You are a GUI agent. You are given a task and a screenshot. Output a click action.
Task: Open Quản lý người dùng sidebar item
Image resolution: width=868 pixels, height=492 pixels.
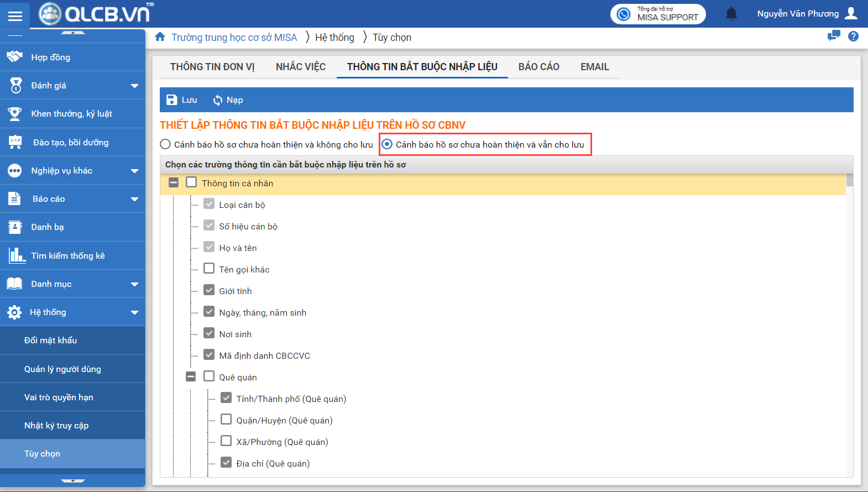pyautogui.click(x=62, y=369)
